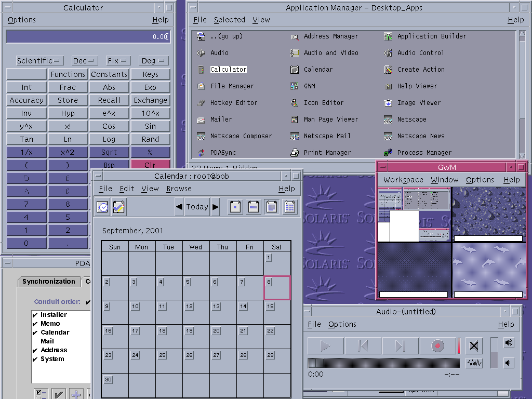Open the Deg trigonometric dropdown
532x399 pixels.
[154, 61]
